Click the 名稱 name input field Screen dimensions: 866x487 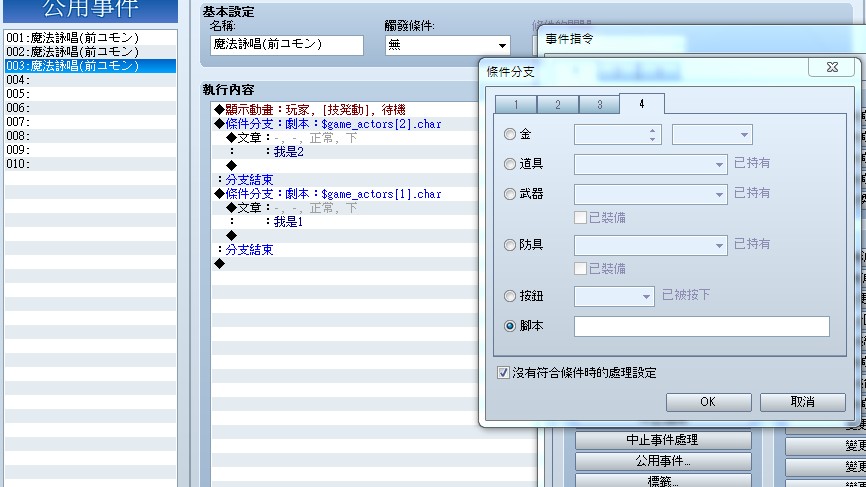pos(287,45)
